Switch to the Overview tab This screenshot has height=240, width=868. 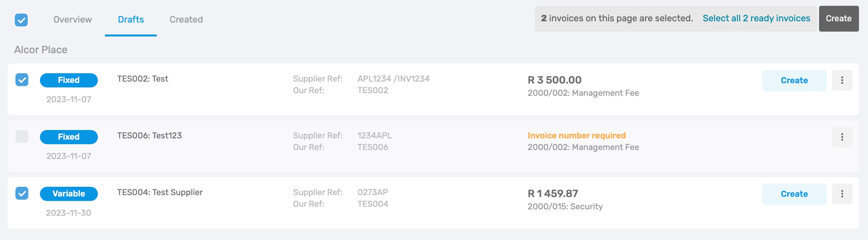[x=72, y=20]
